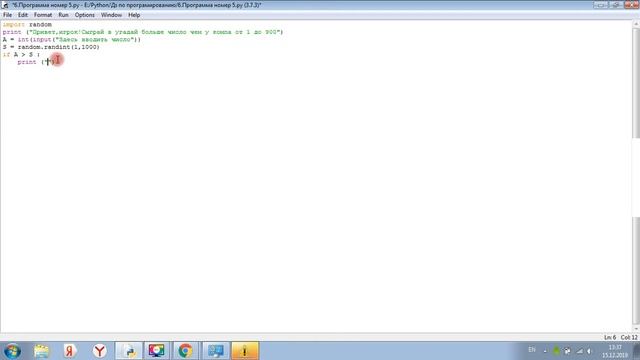Open the Format menu

pyautogui.click(x=43, y=15)
